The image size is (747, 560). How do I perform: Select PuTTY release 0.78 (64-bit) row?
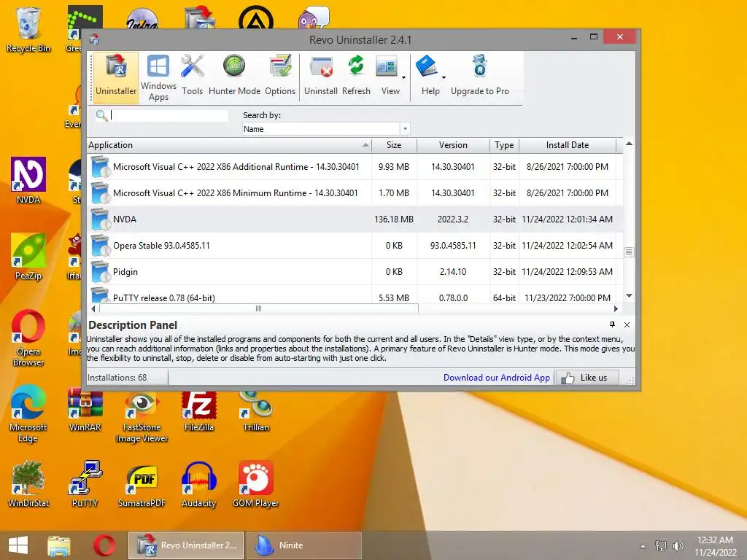tap(355, 295)
